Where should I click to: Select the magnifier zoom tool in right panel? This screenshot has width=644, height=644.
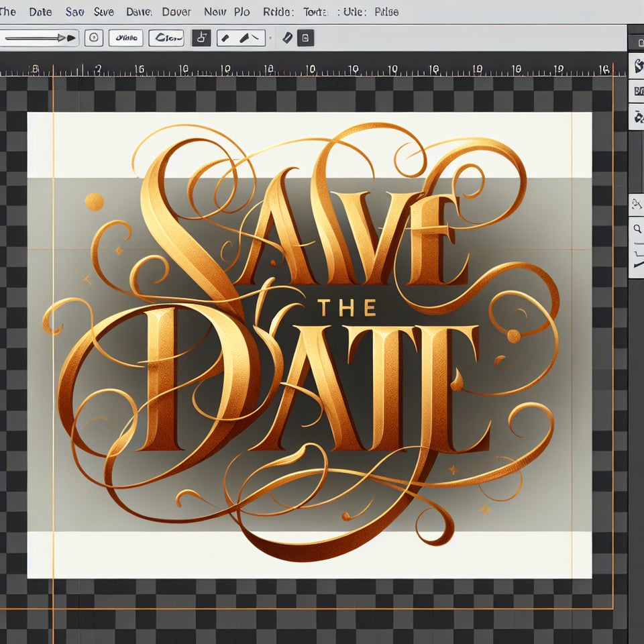637,228
